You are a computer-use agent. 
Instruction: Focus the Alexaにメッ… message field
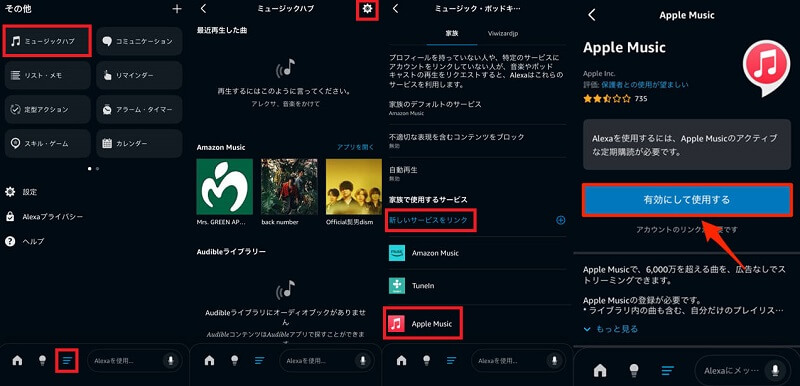coord(743,370)
